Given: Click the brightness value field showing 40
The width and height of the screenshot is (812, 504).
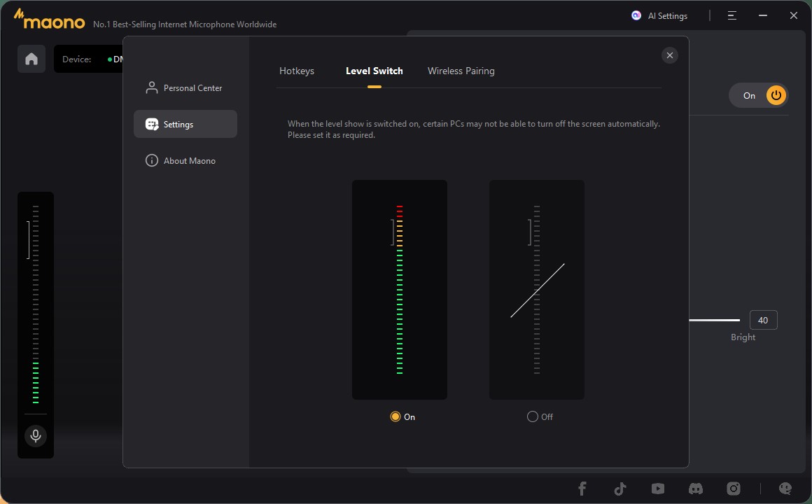Looking at the screenshot, I should click(x=763, y=320).
